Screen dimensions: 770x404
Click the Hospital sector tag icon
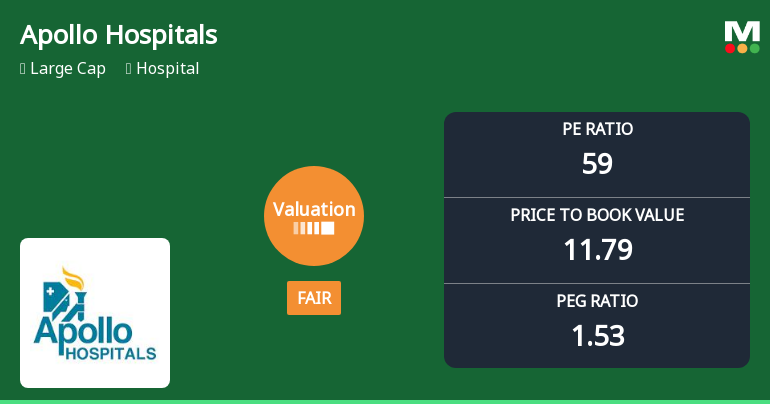[x=129, y=69]
